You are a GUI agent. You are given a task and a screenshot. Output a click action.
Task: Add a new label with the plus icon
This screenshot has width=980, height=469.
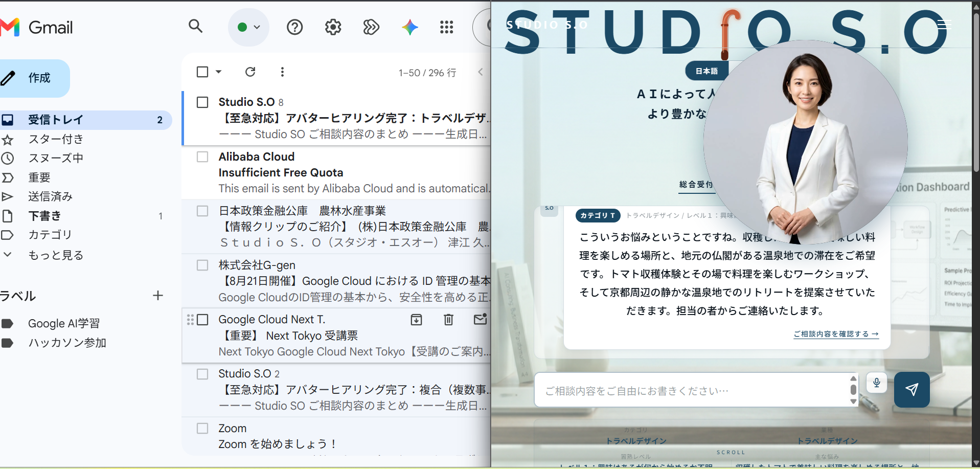click(158, 296)
